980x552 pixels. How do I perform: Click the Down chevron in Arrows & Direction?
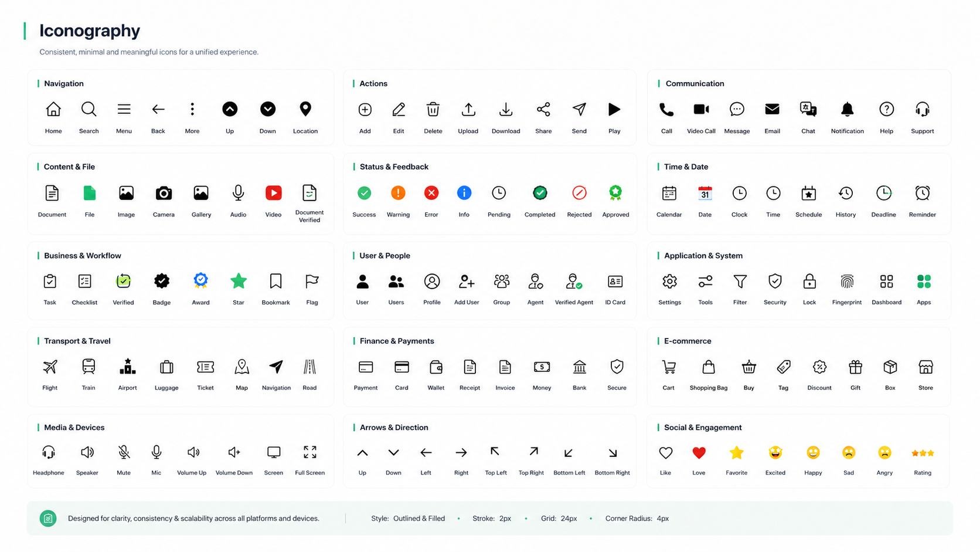tap(393, 453)
